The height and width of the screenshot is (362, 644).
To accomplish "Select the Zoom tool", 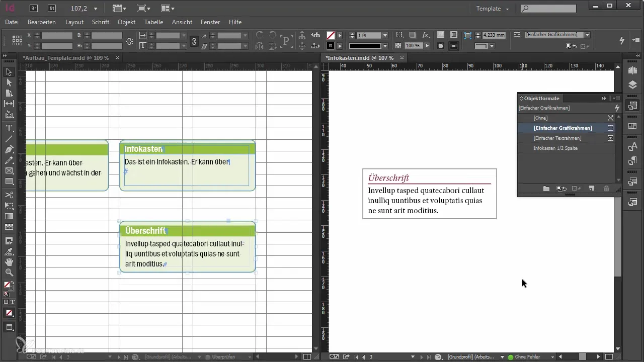I will [x=9, y=273].
